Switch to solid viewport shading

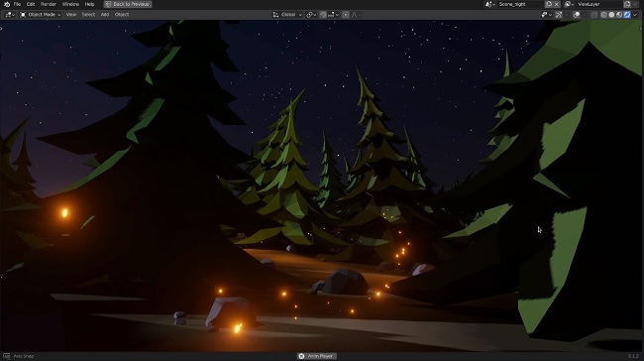pyautogui.click(x=611, y=15)
